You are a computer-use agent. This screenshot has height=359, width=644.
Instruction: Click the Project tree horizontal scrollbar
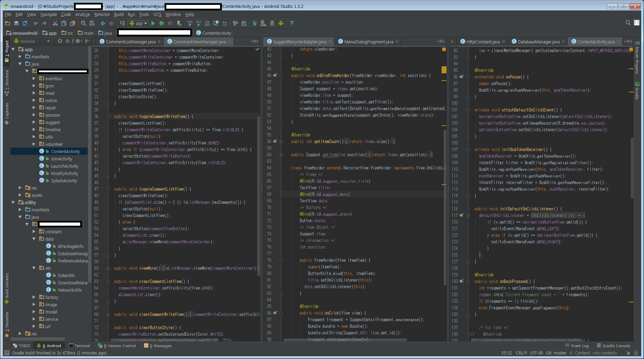click(38, 339)
